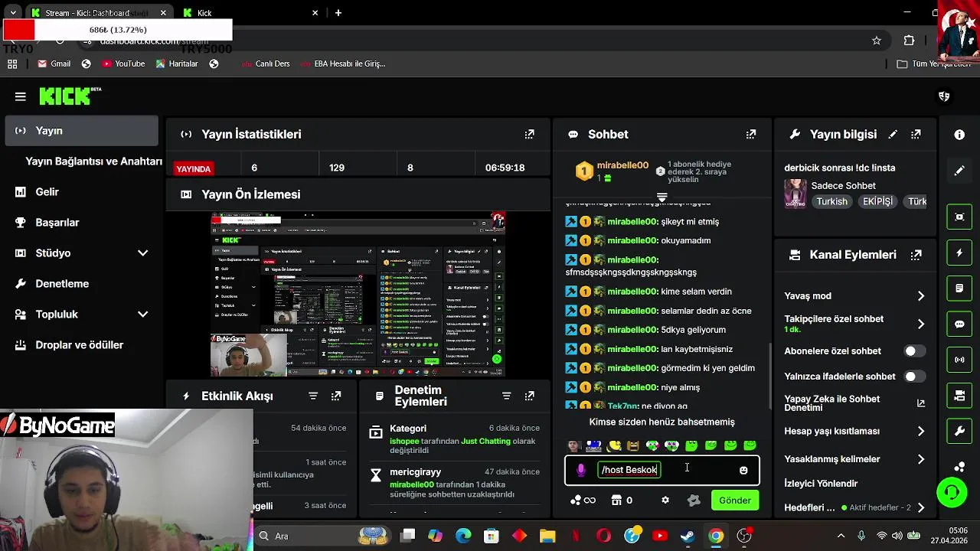Click the stream preview thumbnail
Screen dimensions: 980x551
(358, 294)
